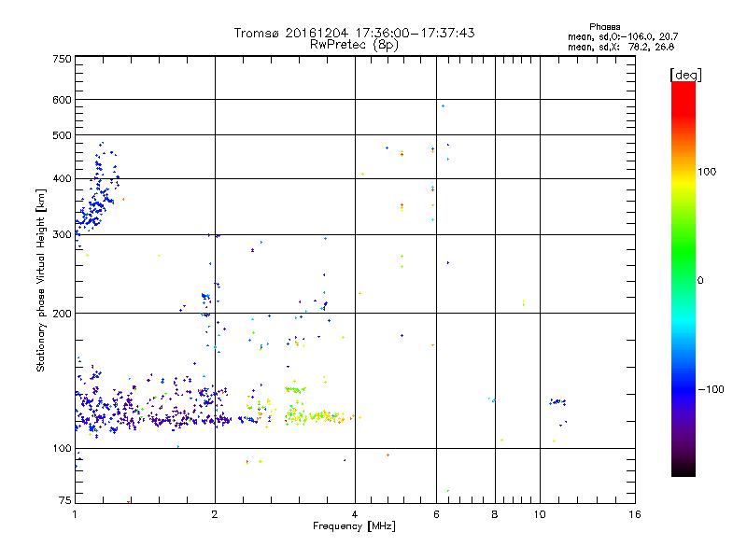Click the colorbar tick label '0'
Viewport: 747px width, 560px height.
(x=699, y=281)
